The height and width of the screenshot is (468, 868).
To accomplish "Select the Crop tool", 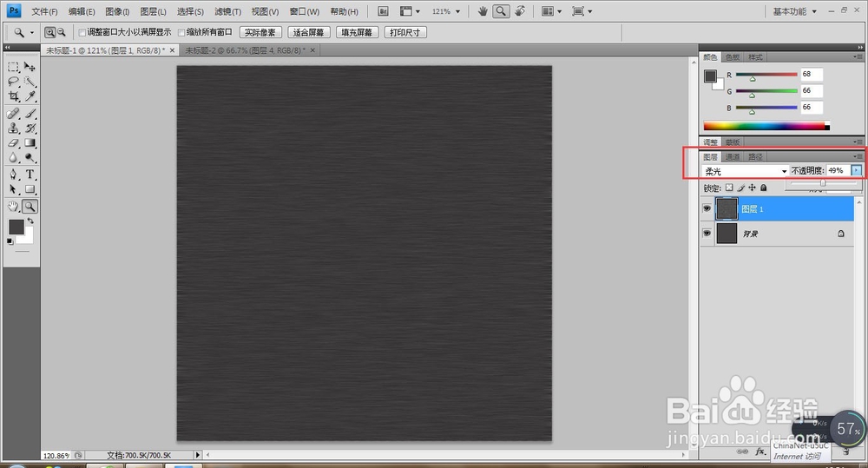I will click(13, 96).
